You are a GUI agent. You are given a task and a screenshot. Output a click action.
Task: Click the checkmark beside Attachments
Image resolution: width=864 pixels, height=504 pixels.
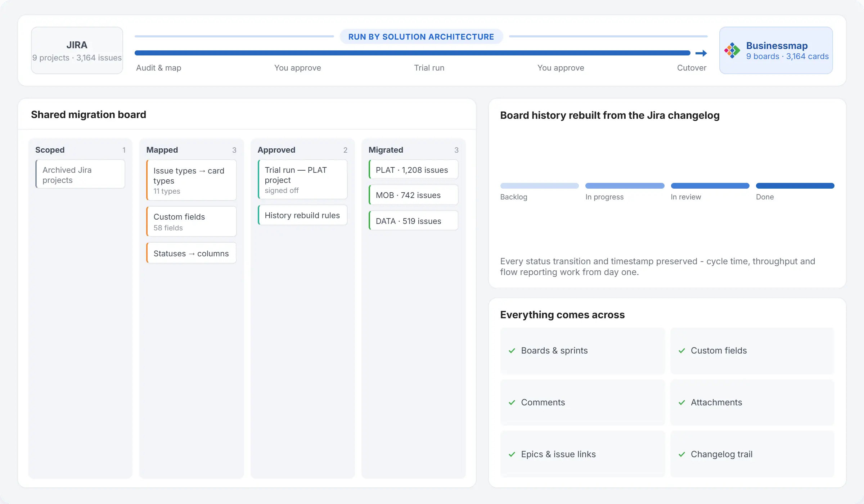(x=681, y=402)
